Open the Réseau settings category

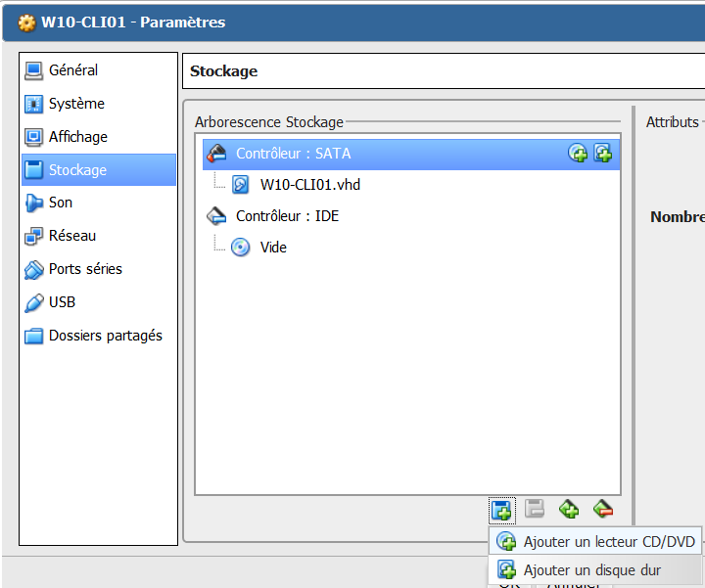click(99, 236)
